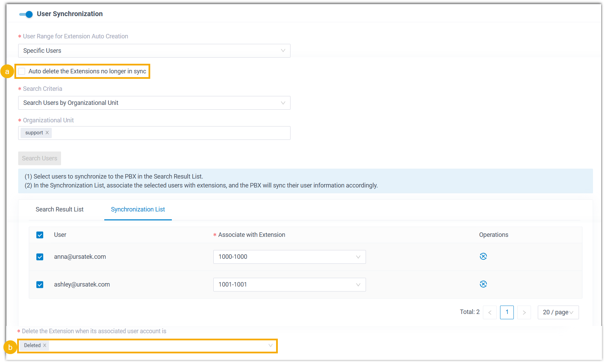Remove the Deleted tag from field
Screen dimensions: 604x364
(45, 345)
